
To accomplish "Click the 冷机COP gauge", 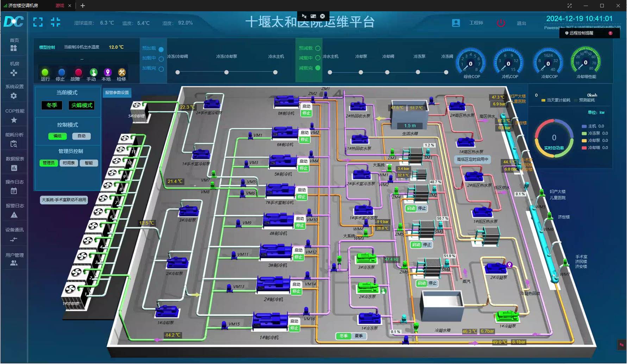I will pos(508,63).
